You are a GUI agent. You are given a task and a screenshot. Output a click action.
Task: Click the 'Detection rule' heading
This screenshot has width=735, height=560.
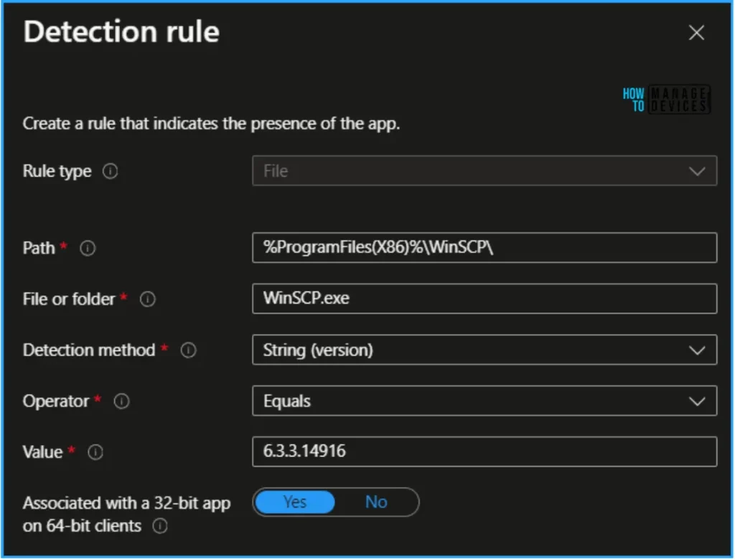121,32
